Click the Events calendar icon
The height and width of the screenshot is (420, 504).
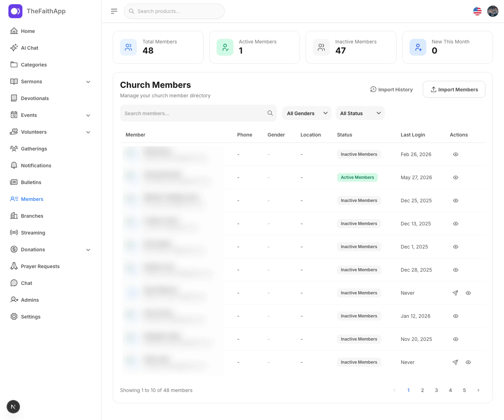tap(14, 115)
